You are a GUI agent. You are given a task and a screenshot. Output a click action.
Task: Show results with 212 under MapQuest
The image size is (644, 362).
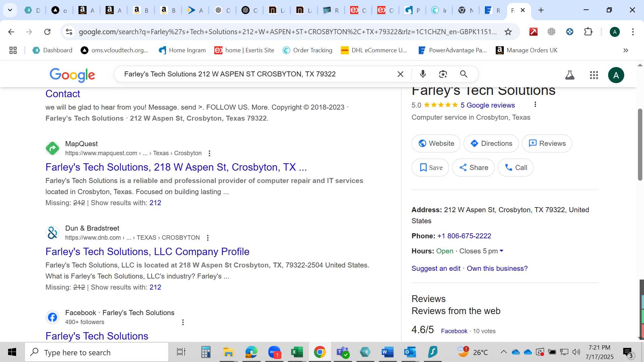pos(155,203)
